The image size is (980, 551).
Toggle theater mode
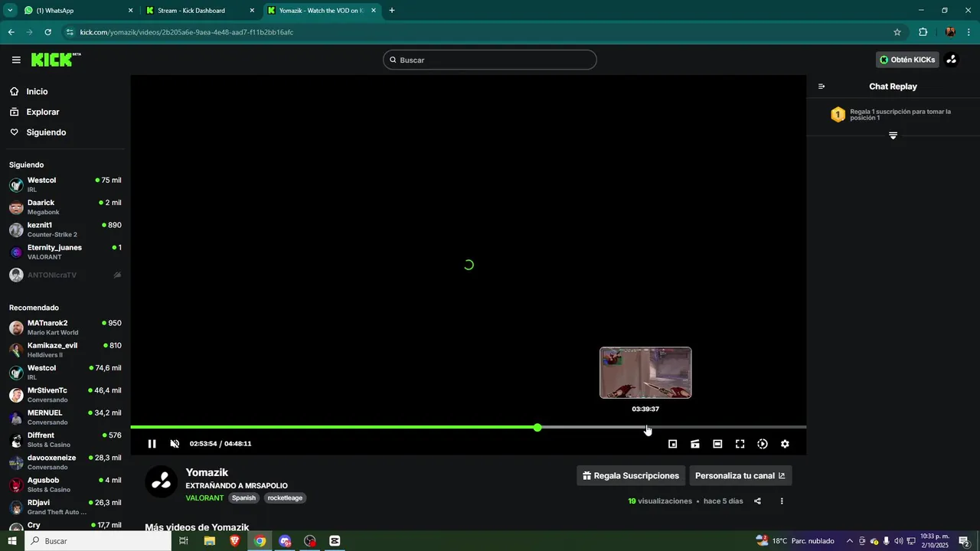point(717,444)
